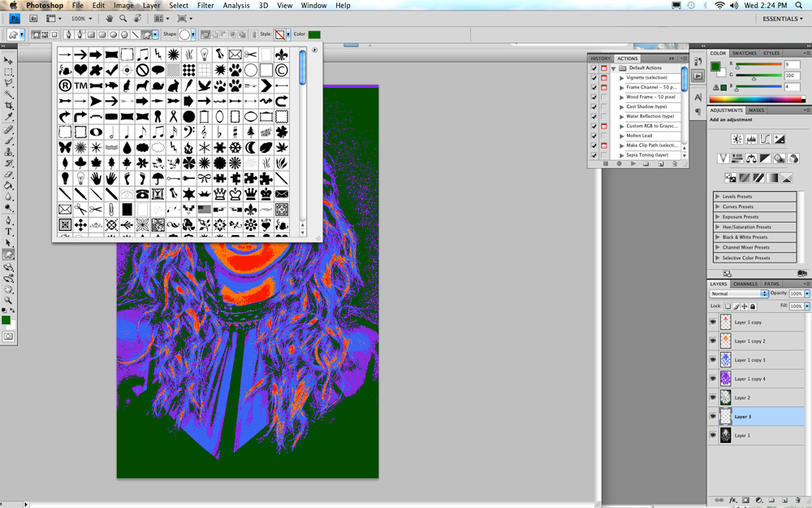Add a Levels adjustment
This screenshot has height=508, width=812.
pos(751,139)
